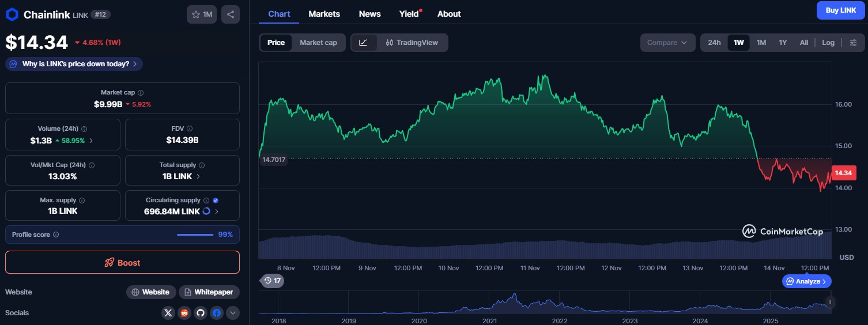
Task: Select the line chart type icon
Action: click(x=363, y=43)
